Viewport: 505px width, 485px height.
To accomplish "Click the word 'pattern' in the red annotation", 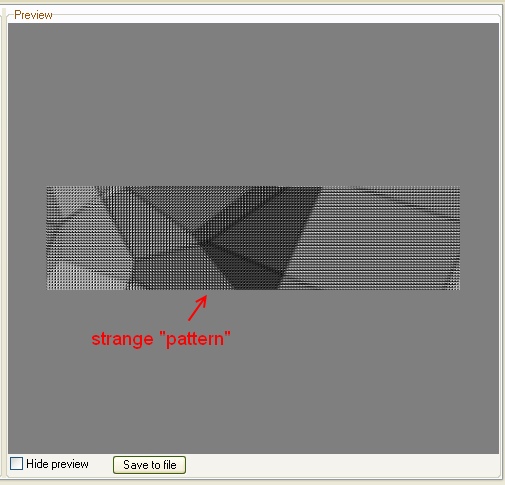I will (x=195, y=340).
